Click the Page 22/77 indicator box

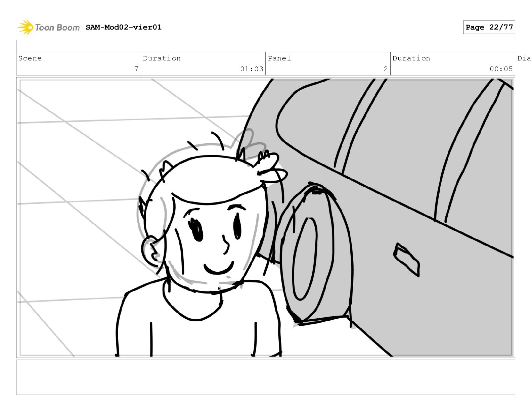(x=489, y=27)
